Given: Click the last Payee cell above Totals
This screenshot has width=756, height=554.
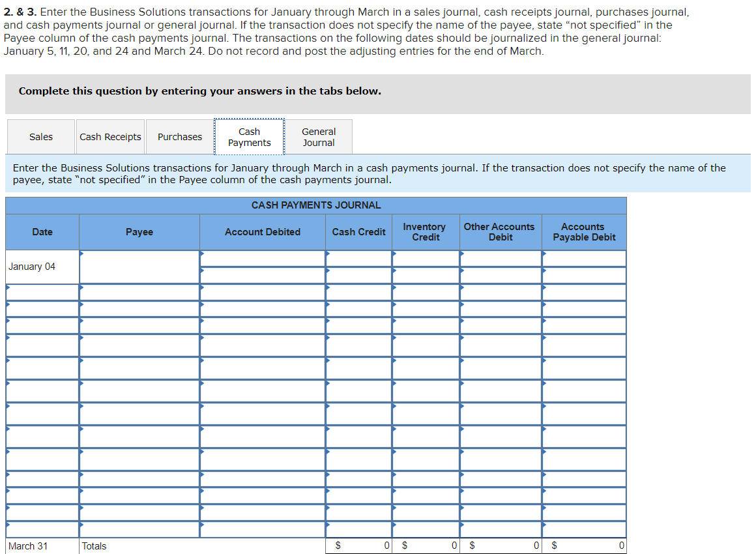Looking at the screenshot, I should pos(139,529).
